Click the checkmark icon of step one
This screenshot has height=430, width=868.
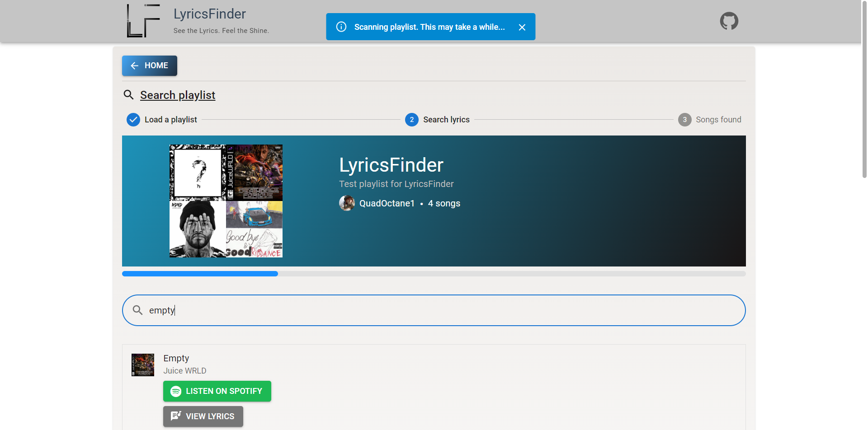pyautogui.click(x=133, y=120)
